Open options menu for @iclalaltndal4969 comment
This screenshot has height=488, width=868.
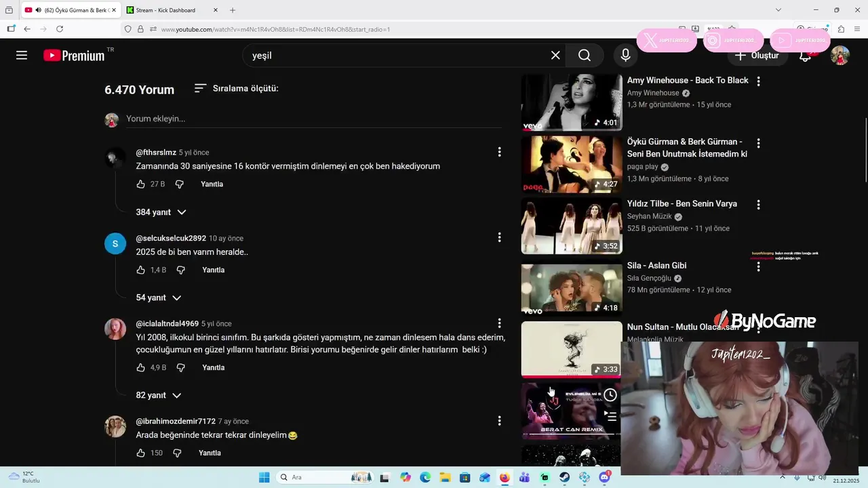coord(499,323)
